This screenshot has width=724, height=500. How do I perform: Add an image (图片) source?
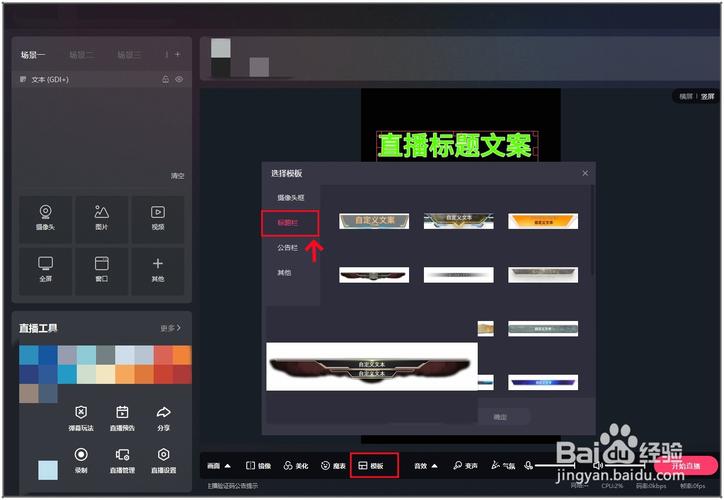click(101, 218)
